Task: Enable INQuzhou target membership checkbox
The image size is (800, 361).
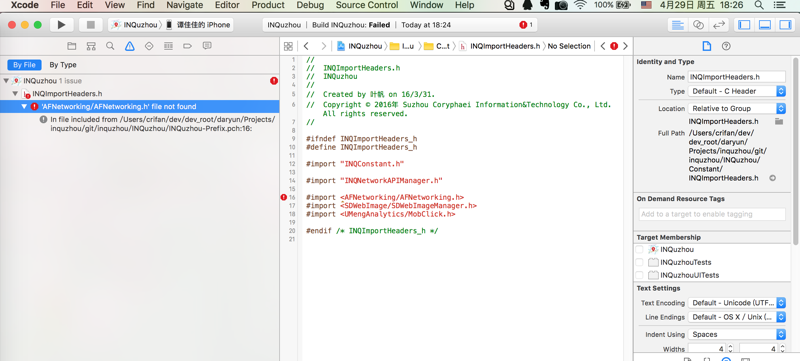Action: (639, 249)
